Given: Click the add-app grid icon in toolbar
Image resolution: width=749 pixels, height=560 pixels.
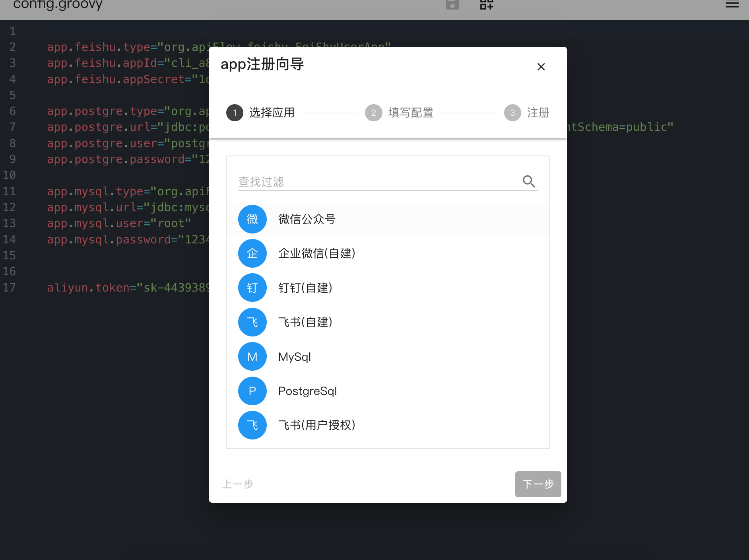Looking at the screenshot, I should pyautogui.click(x=486, y=5).
